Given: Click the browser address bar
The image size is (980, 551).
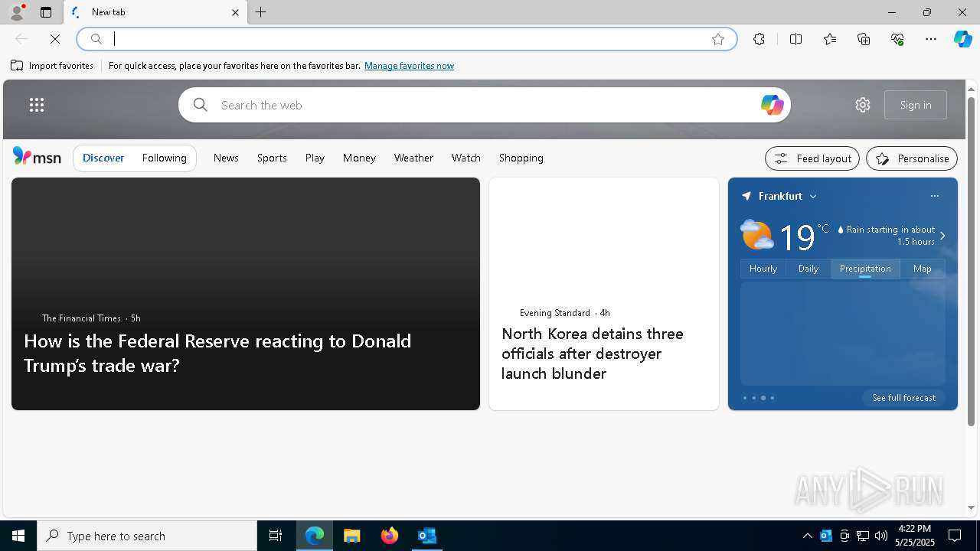Looking at the screenshot, I should pyautogui.click(x=407, y=39).
